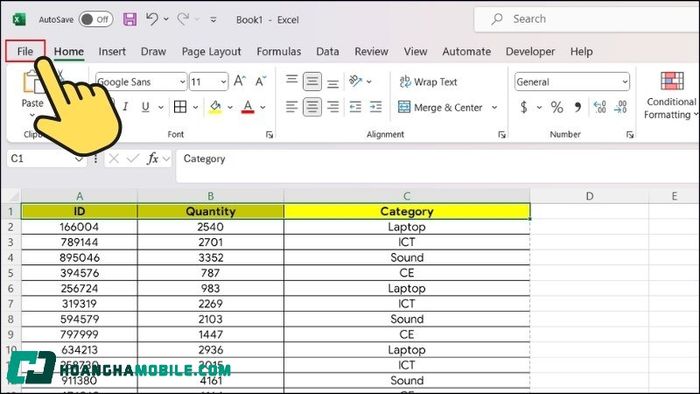This screenshot has height=394, width=700.
Task: Open font color dropdown arrow
Action: (x=263, y=107)
